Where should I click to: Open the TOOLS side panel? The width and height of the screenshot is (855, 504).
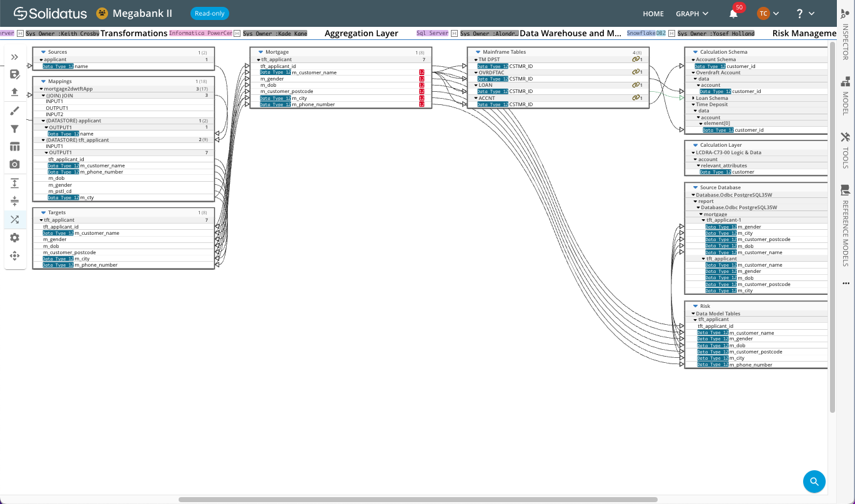pyautogui.click(x=846, y=150)
